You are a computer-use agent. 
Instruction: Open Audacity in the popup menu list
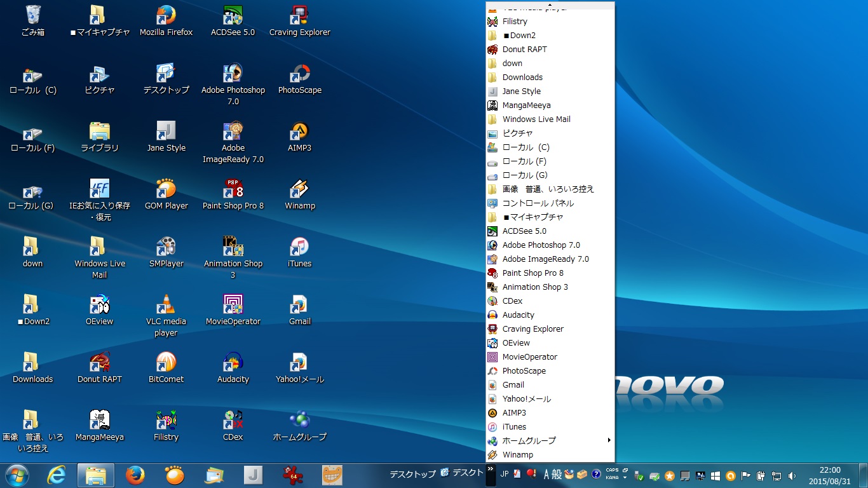point(518,315)
